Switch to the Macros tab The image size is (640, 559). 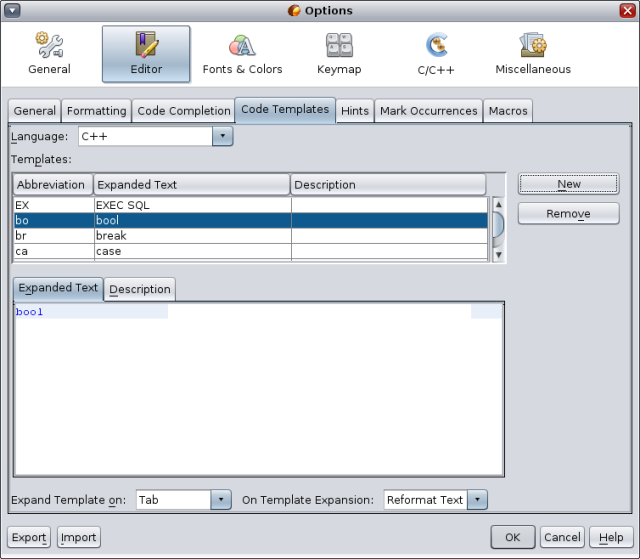pos(508,111)
